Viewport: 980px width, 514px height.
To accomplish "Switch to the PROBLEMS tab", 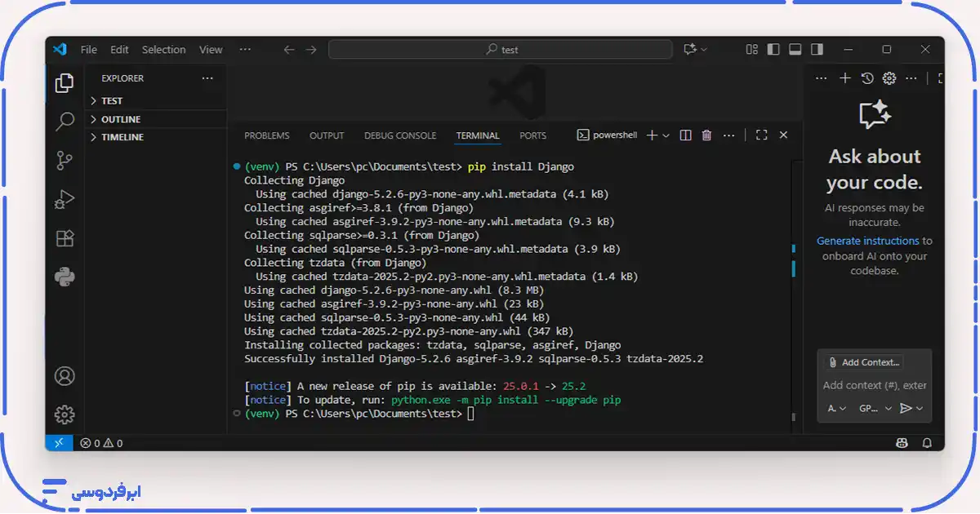I will 267,135.
